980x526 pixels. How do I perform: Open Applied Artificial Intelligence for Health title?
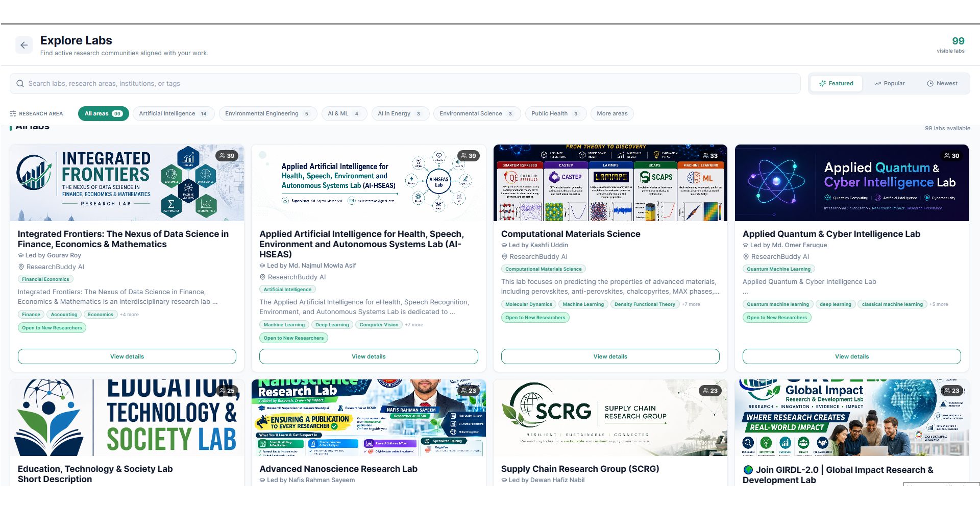click(361, 244)
